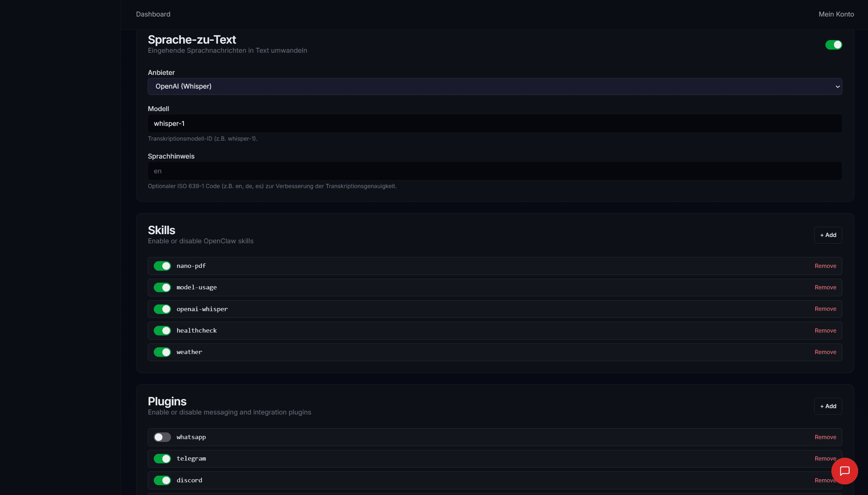The width and height of the screenshot is (868, 495).
Task: Toggle off the openai-whisper skill
Action: [x=162, y=309]
